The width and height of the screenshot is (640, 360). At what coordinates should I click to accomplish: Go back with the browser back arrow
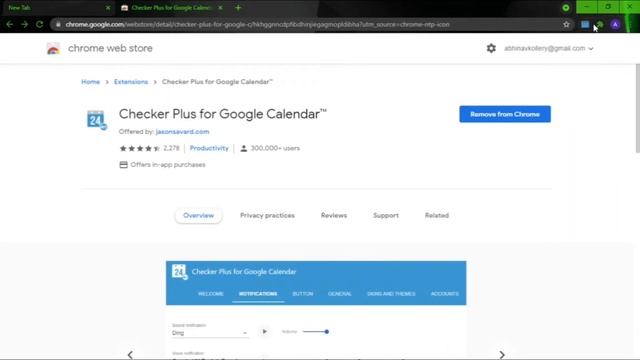point(9,24)
